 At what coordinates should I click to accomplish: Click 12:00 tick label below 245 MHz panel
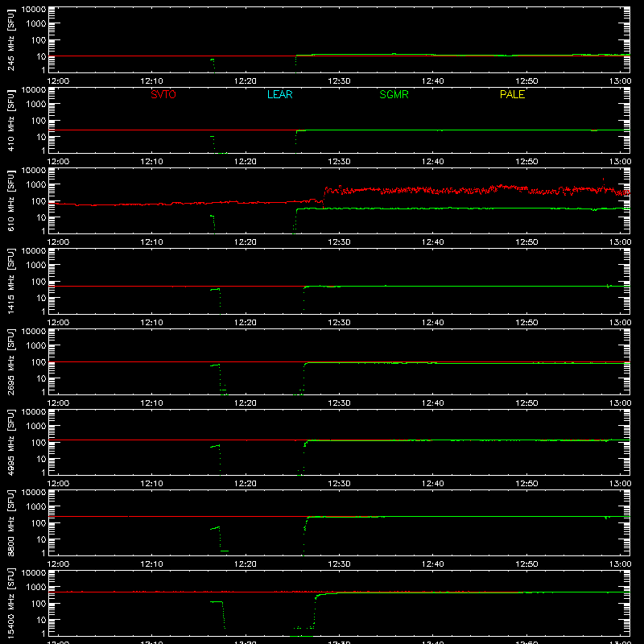point(58,81)
